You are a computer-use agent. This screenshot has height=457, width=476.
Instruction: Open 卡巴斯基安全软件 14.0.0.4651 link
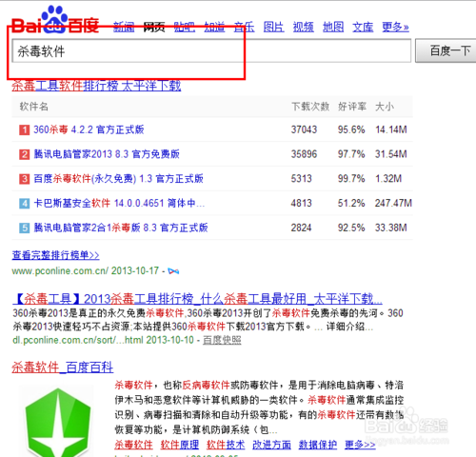pyautogui.click(x=119, y=203)
